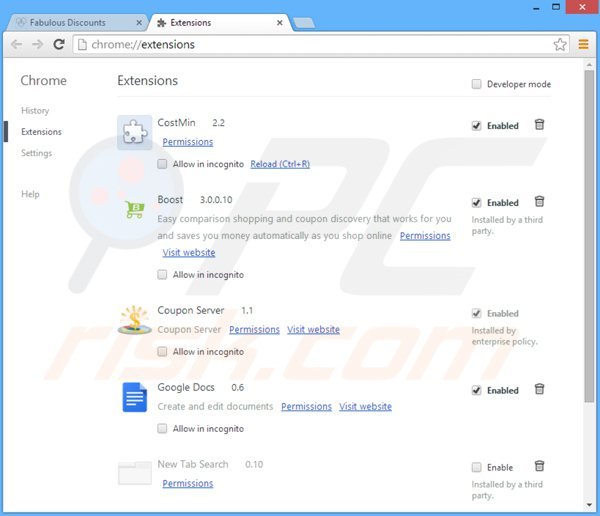600x516 pixels.
Task: Trash the New Tab Search extension
Action: [x=540, y=466]
